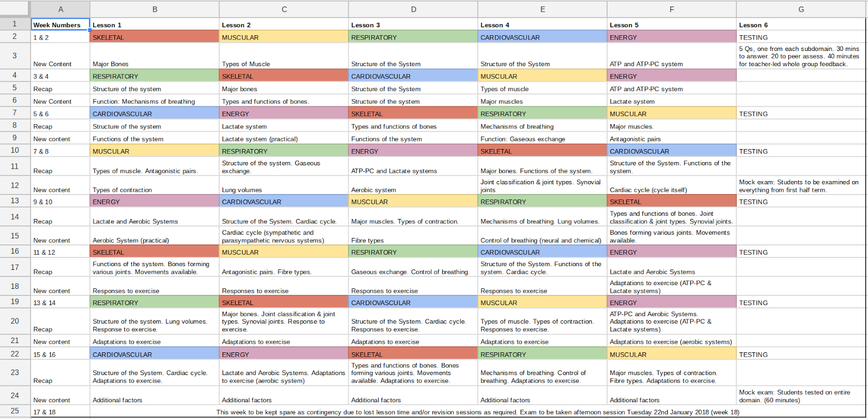Select the '1 & 2' week cell
Viewport: 868px width, 419px height.
point(60,37)
